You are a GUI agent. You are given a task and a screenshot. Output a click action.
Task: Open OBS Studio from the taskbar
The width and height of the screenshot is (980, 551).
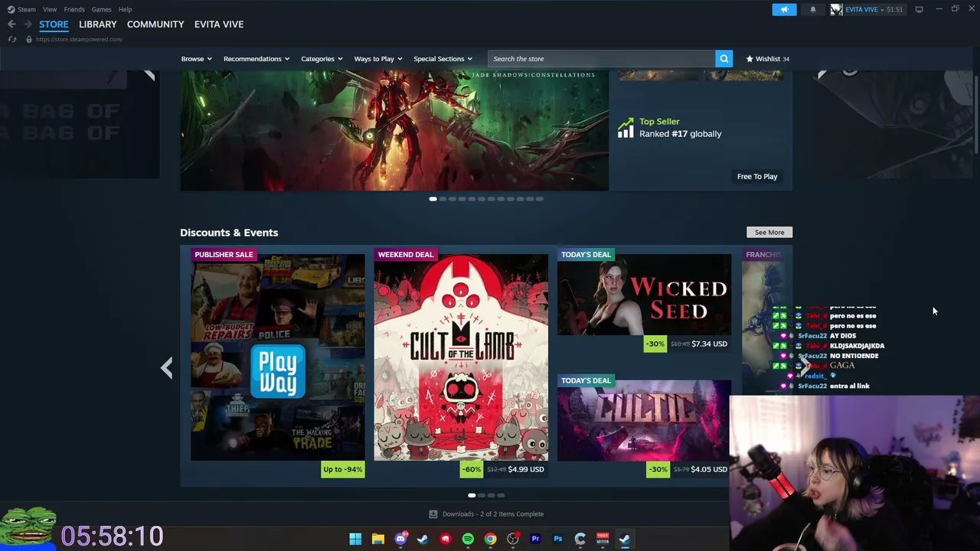pyautogui.click(x=513, y=539)
